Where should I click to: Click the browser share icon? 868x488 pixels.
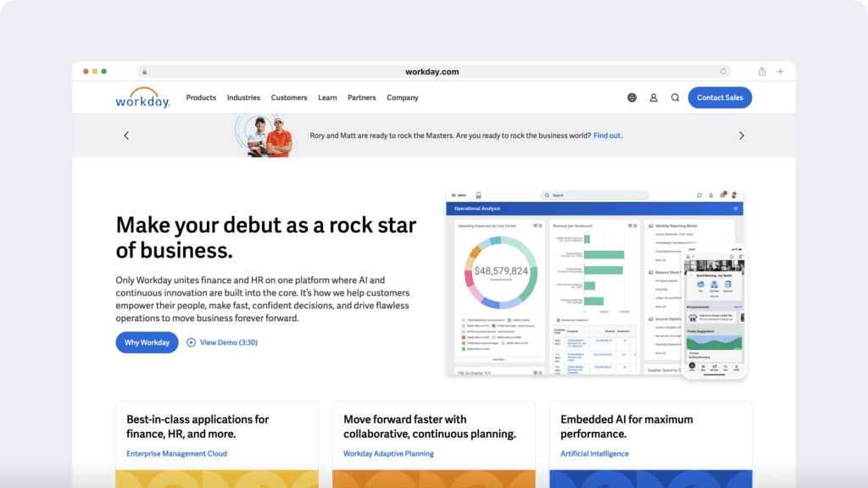762,71
